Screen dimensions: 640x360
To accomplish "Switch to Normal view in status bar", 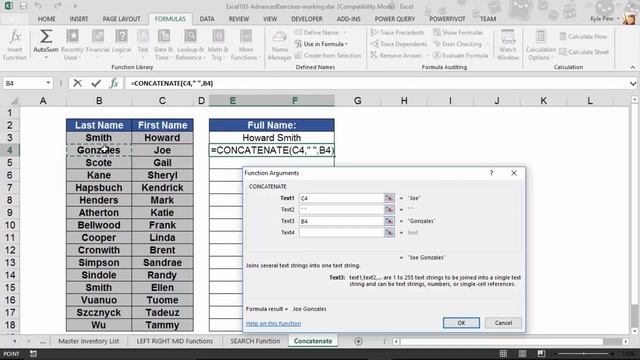I will (x=503, y=353).
